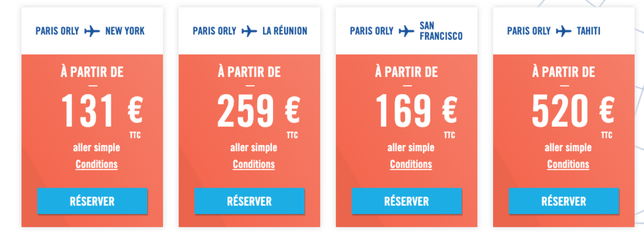Click the airplane icon on La Réunion card
Image resolution: width=644 pixels, height=236 pixels.
click(249, 31)
